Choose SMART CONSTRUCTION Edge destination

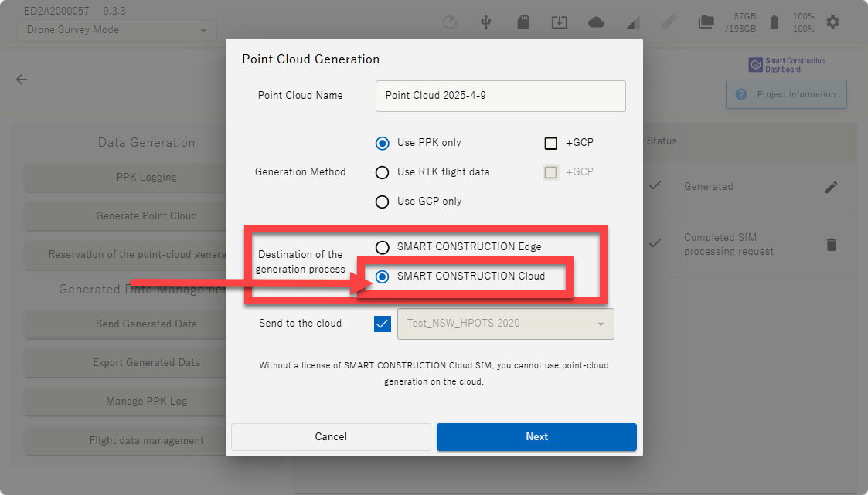[382, 247]
